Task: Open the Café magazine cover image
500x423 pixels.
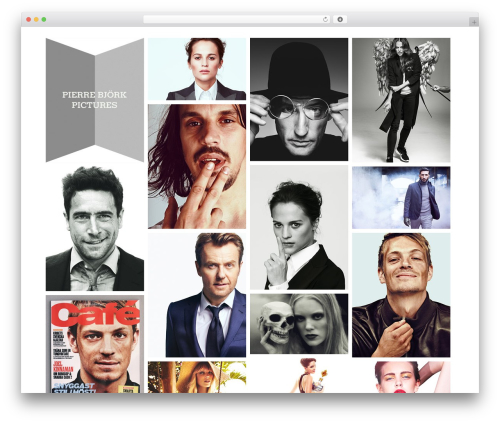Action: click(x=95, y=344)
